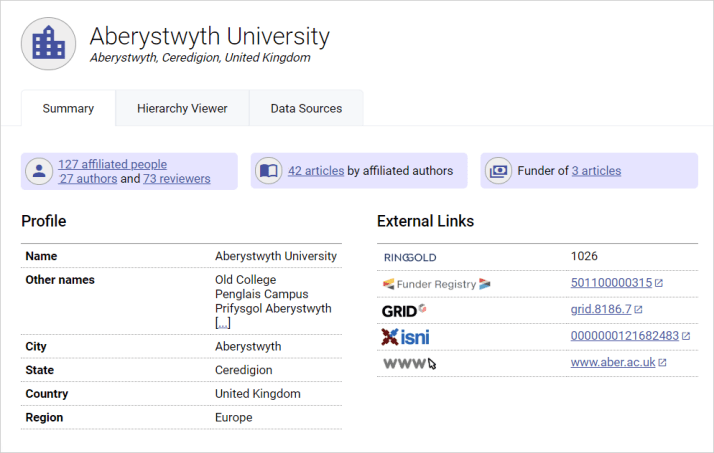This screenshot has height=453, width=714.
Task: Click the Ringgold logo
Action: 410,257
